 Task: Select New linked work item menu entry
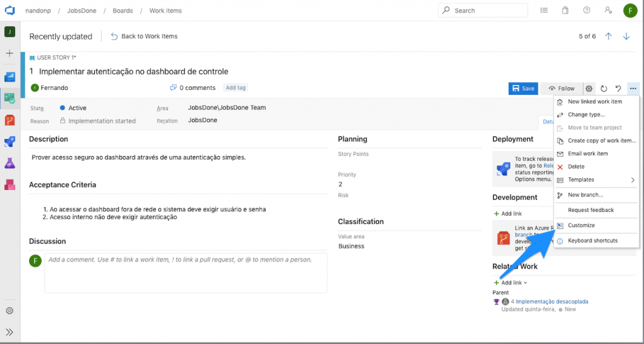(596, 101)
